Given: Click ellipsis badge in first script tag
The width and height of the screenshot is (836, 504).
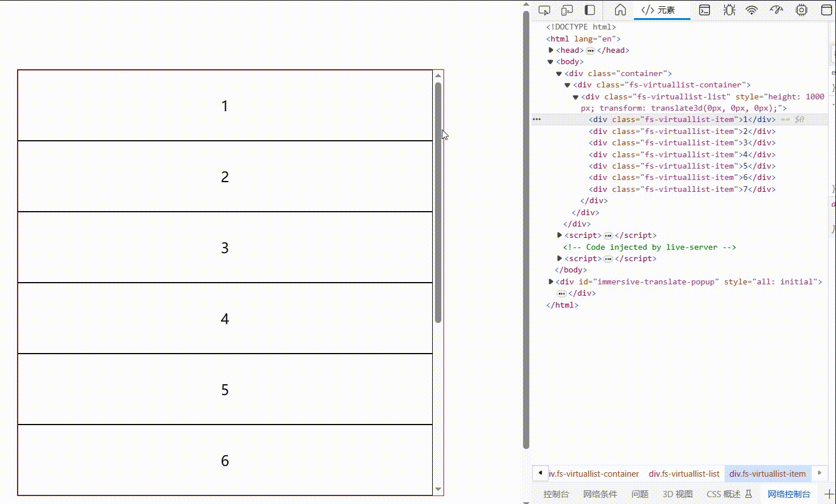Looking at the screenshot, I should 608,236.
